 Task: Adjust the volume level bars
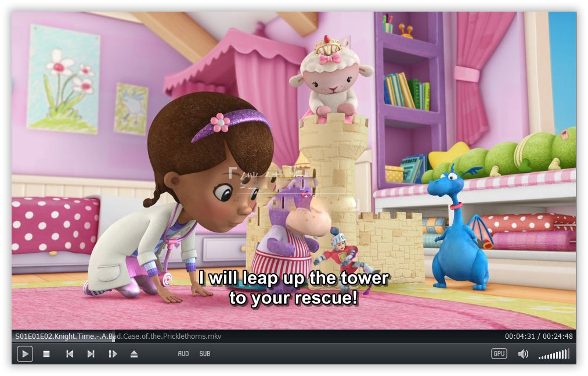[554, 354]
